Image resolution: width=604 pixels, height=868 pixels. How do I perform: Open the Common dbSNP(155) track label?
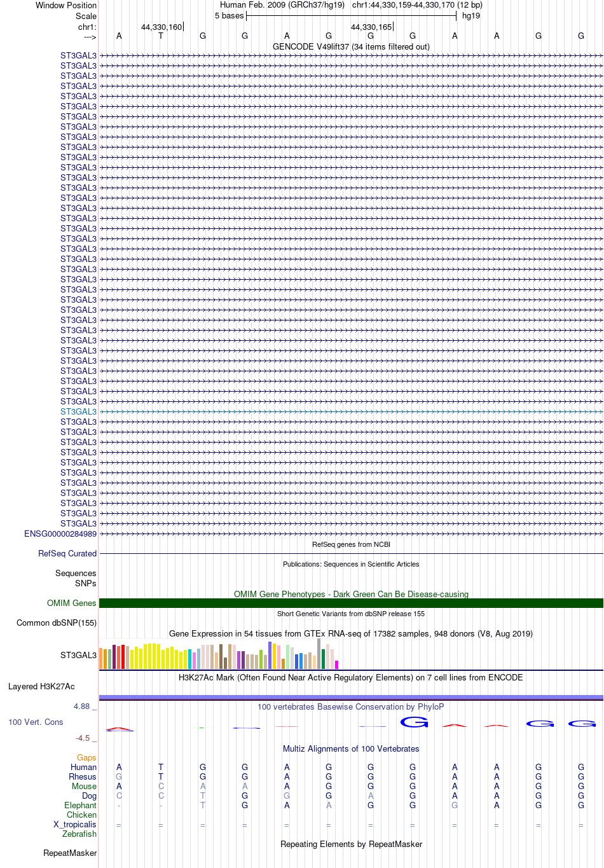pyautogui.click(x=57, y=623)
